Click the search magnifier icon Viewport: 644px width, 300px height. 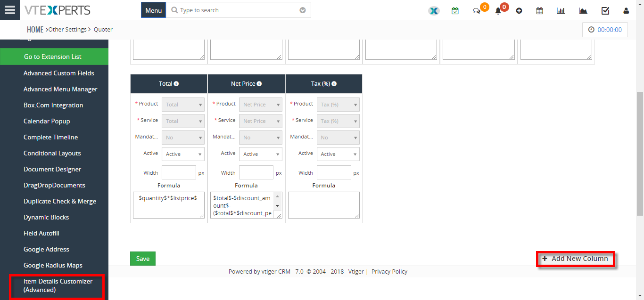pos(174,10)
